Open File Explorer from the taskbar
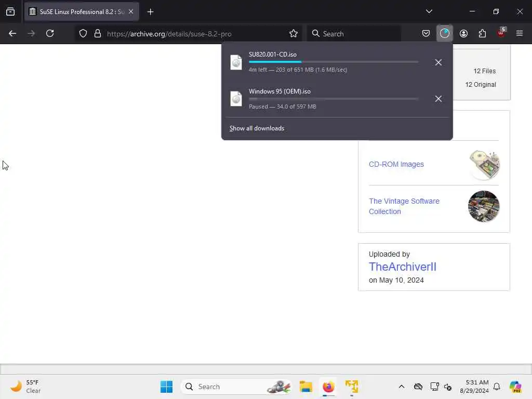 pyautogui.click(x=305, y=387)
